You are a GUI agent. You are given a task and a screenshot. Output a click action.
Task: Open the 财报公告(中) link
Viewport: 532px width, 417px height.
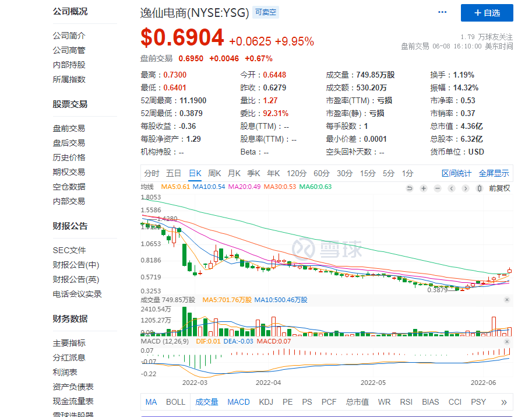76,265
